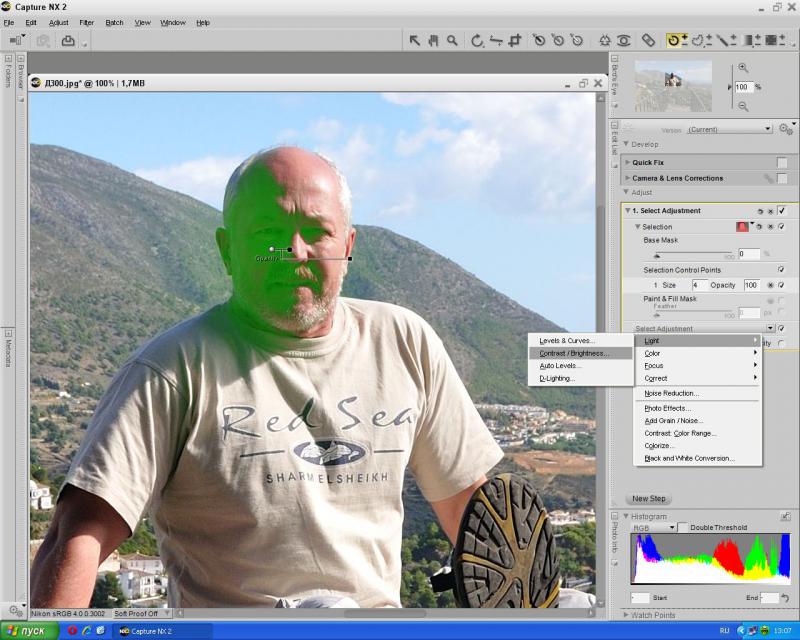Adjust the Base Mask slider
800x640 pixels.
tap(693, 255)
